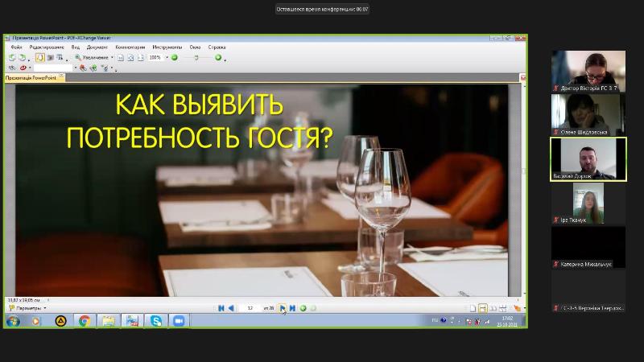Click the redo arrow toolbar icon

click(23, 57)
